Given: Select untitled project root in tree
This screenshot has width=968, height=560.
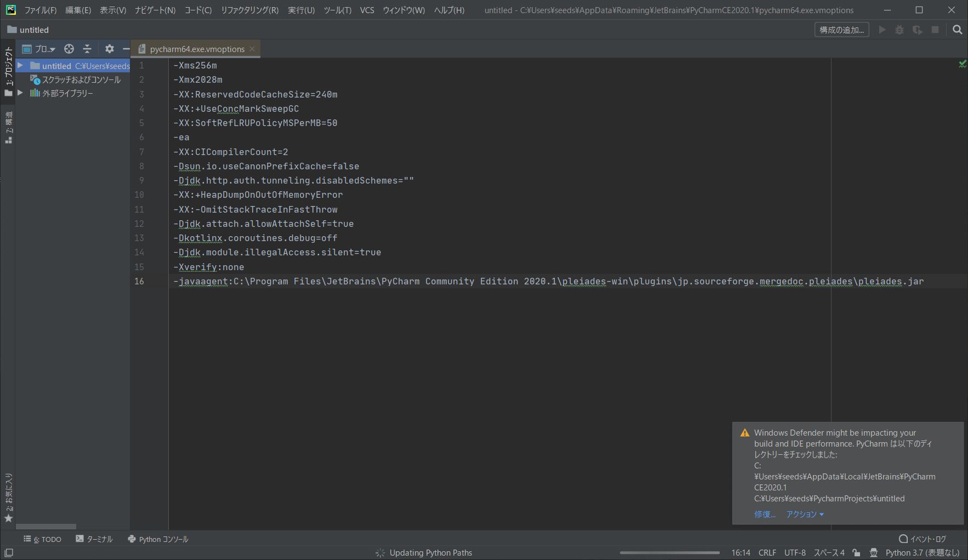Looking at the screenshot, I should tap(73, 66).
